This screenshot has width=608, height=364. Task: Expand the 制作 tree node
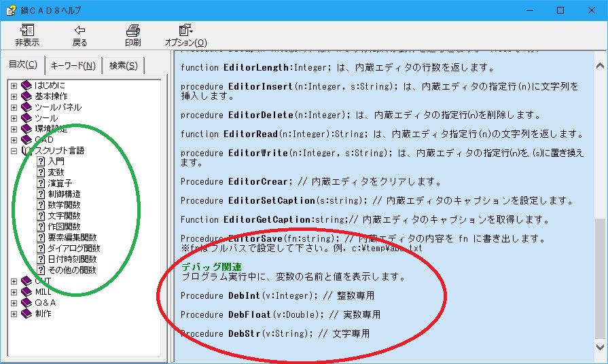(x=14, y=314)
